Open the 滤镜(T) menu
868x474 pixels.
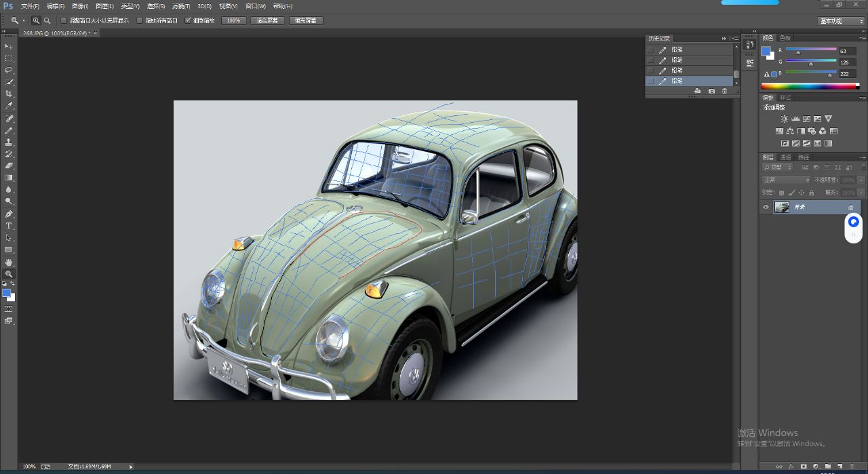pyautogui.click(x=181, y=6)
